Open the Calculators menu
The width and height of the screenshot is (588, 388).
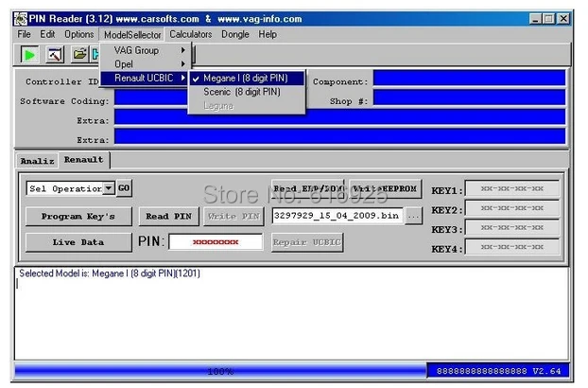191,34
